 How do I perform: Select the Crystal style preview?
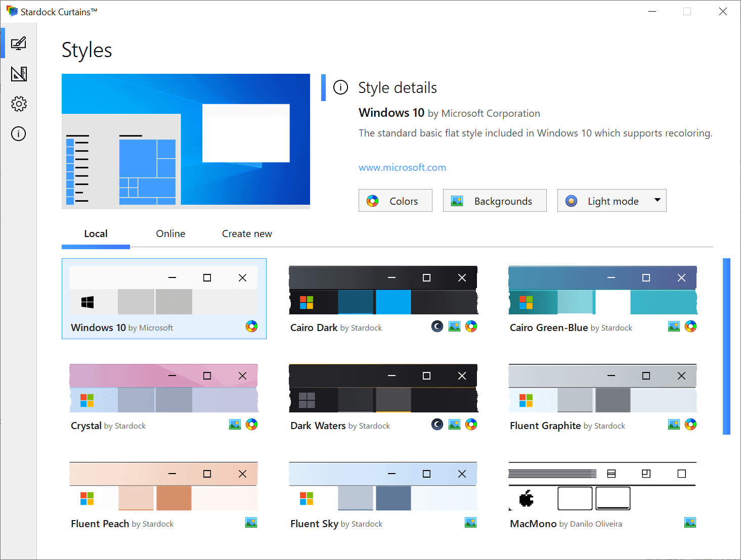pos(164,388)
